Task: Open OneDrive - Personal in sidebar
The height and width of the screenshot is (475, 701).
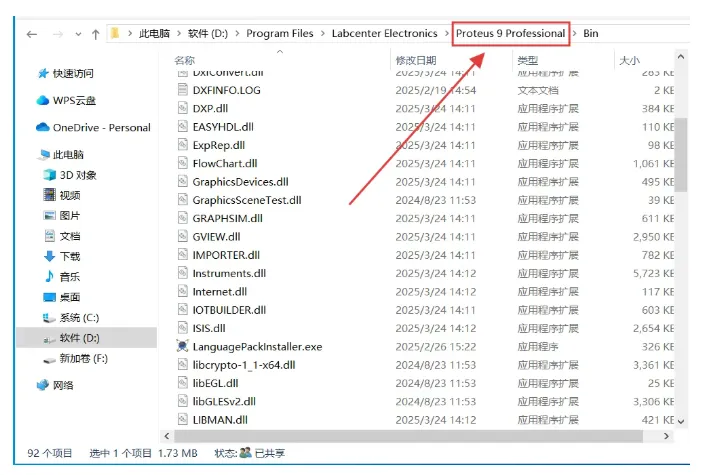Action: click(x=101, y=128)
